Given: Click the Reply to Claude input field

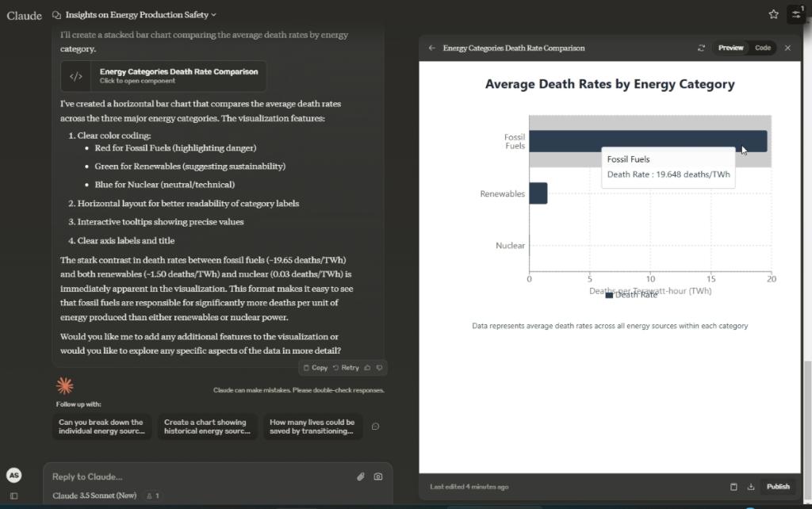Looking at the screenshot, I should [198, 476].
